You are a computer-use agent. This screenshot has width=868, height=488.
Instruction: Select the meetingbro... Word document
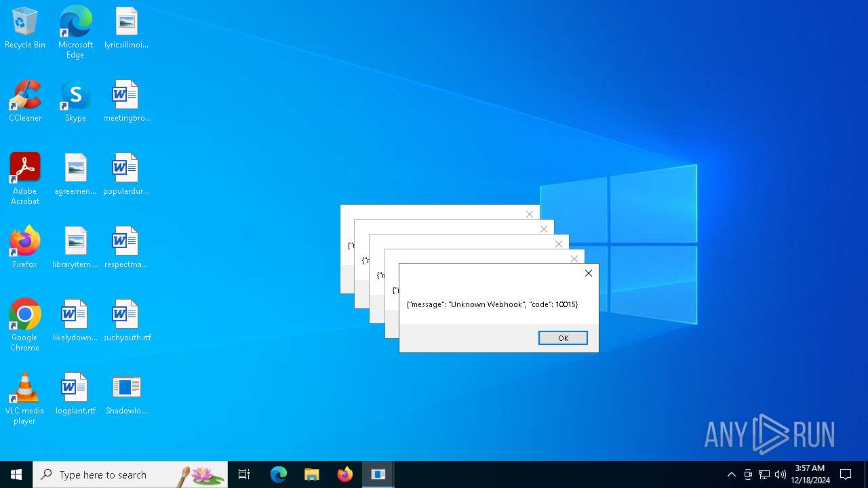click(x=126, y=101)
